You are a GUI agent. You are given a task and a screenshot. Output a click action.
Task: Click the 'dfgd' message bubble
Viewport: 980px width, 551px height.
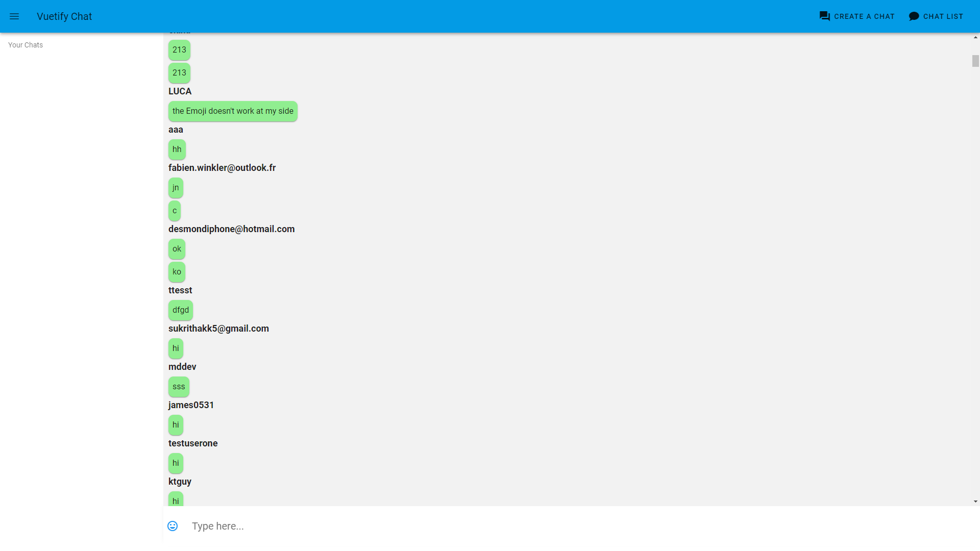181,310
